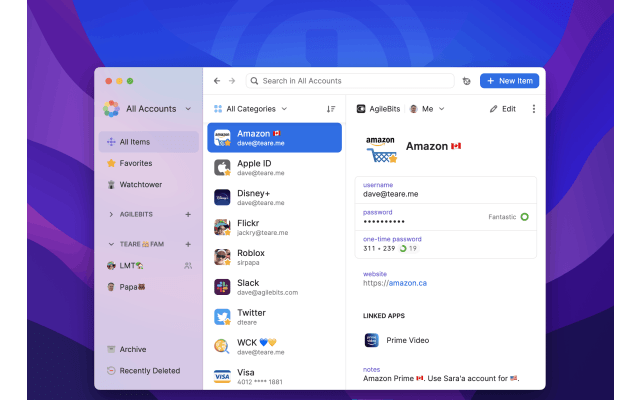Image resolution: width=640 pixels, height=400 pixels.
Task: Expand the AGILEBITS section chevron
Action: [x=111, y=214]
